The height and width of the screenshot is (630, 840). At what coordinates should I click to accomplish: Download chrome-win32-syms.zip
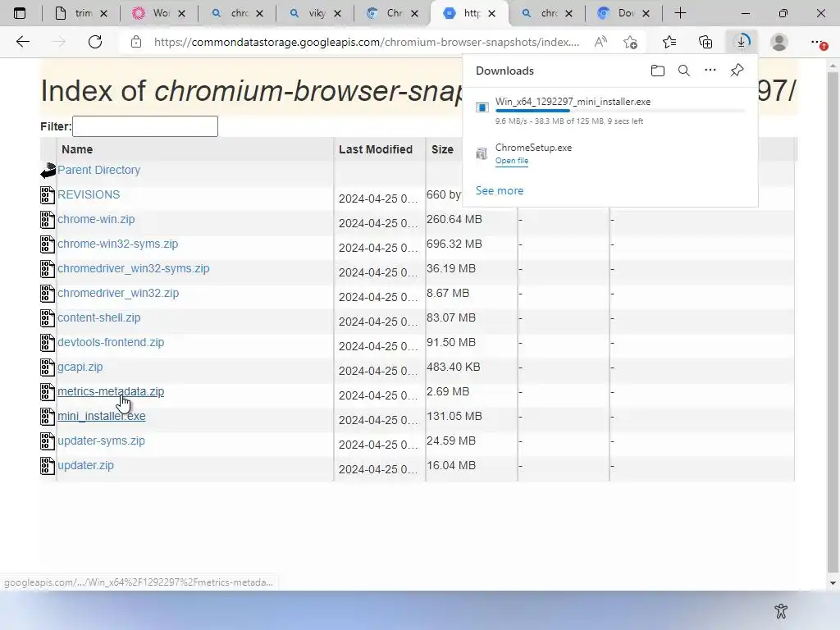[x=118, y=244]
